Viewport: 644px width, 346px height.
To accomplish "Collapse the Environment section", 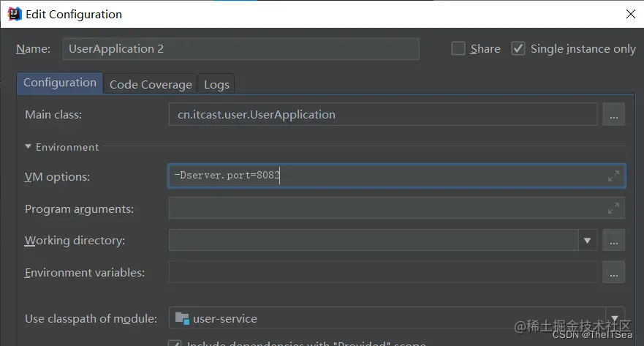I will [x=28, y=147].
